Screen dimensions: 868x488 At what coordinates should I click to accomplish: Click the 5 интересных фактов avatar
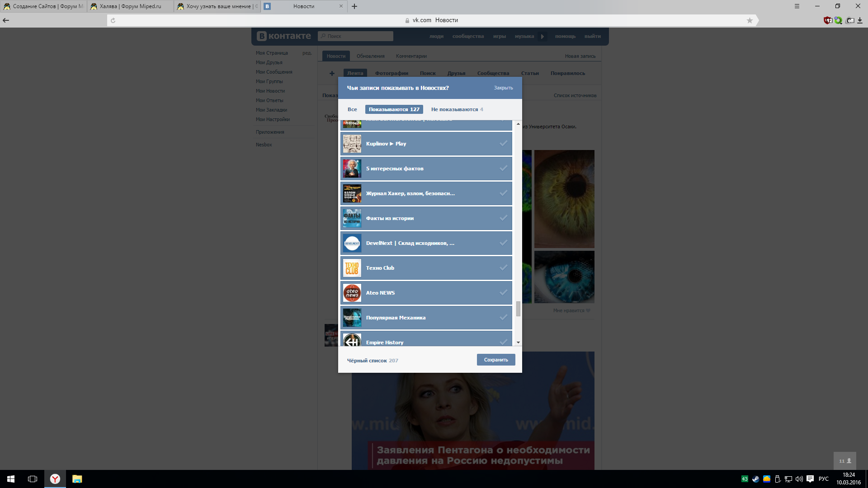(352, 169)
